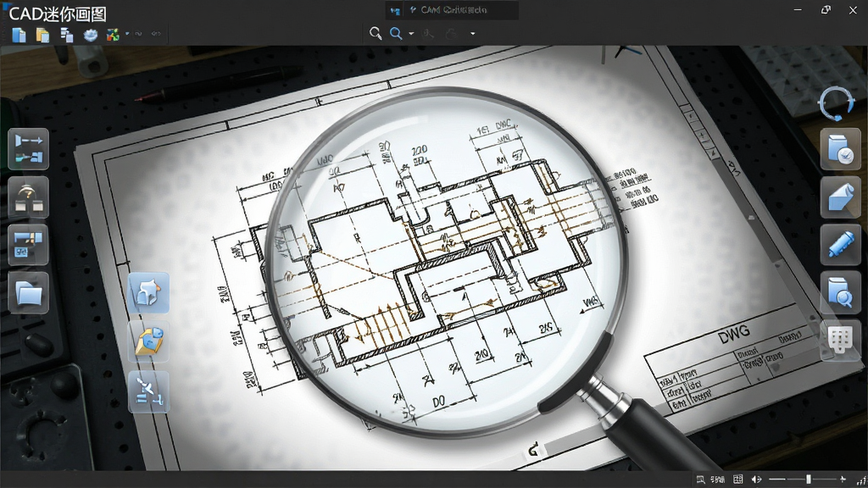Click the grid keypad icon in right sidebar
868x488 pixels.
click(x=840, y=340)
